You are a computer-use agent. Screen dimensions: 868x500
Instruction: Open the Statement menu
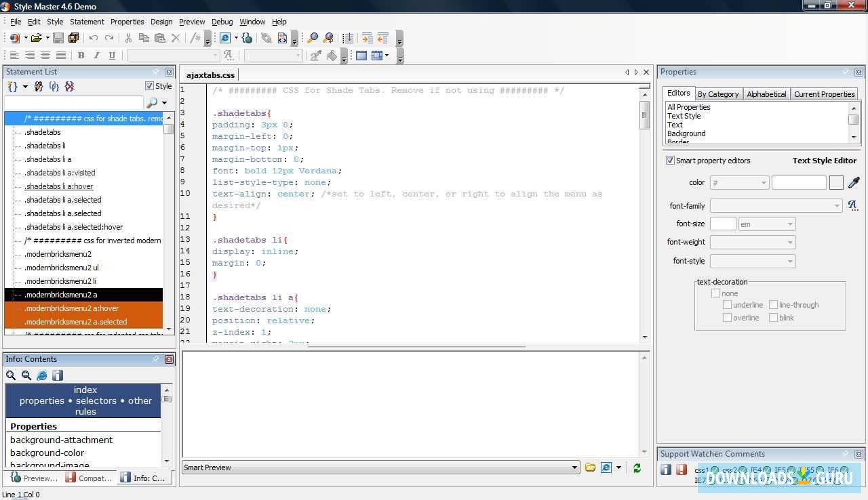(87, 22)
